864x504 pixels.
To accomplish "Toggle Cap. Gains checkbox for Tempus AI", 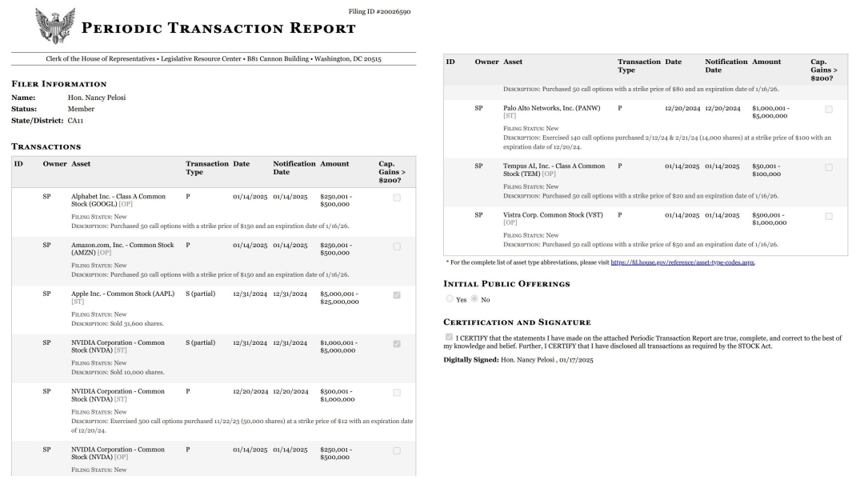I will coord(829,167).
